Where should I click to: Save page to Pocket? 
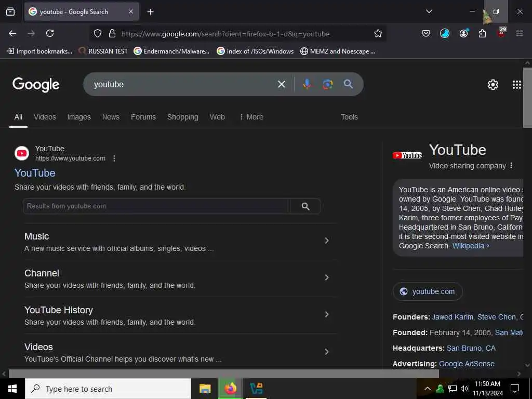(426, 33)
